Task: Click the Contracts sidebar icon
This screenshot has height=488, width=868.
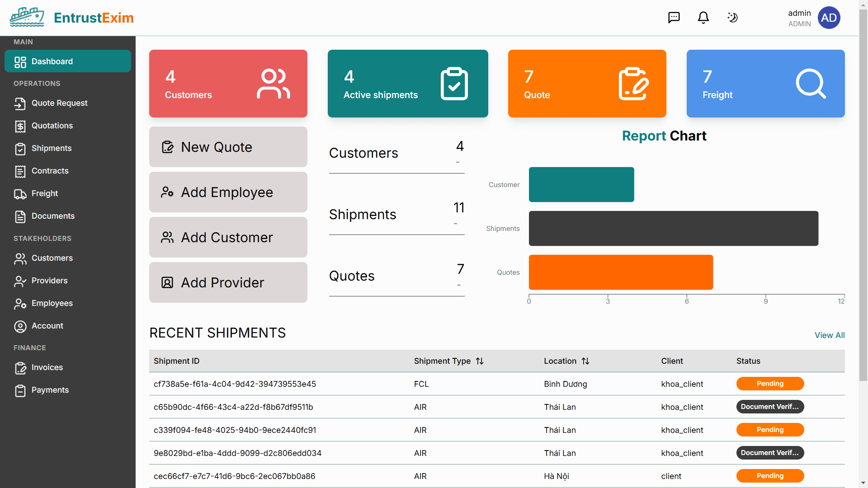Action: coord(20,171)
